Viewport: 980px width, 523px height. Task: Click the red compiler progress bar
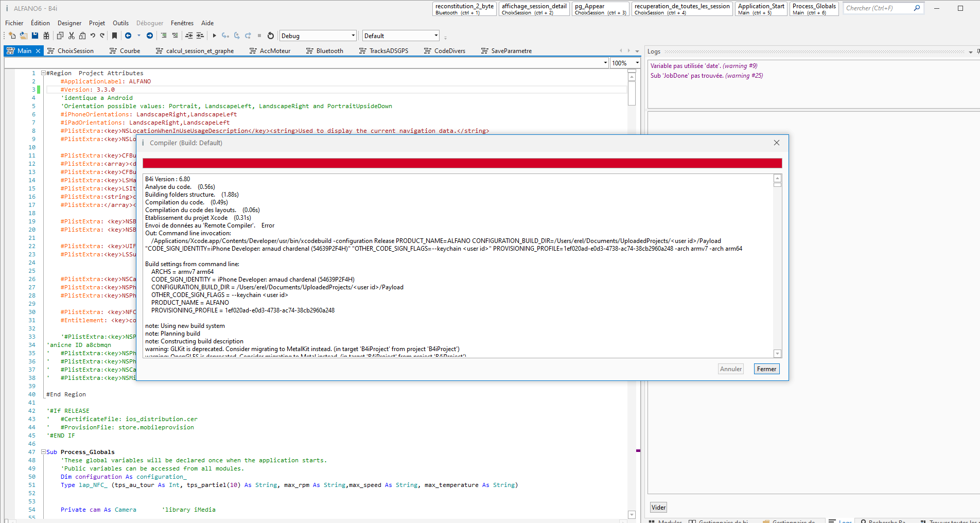click(x=462, y=163)
